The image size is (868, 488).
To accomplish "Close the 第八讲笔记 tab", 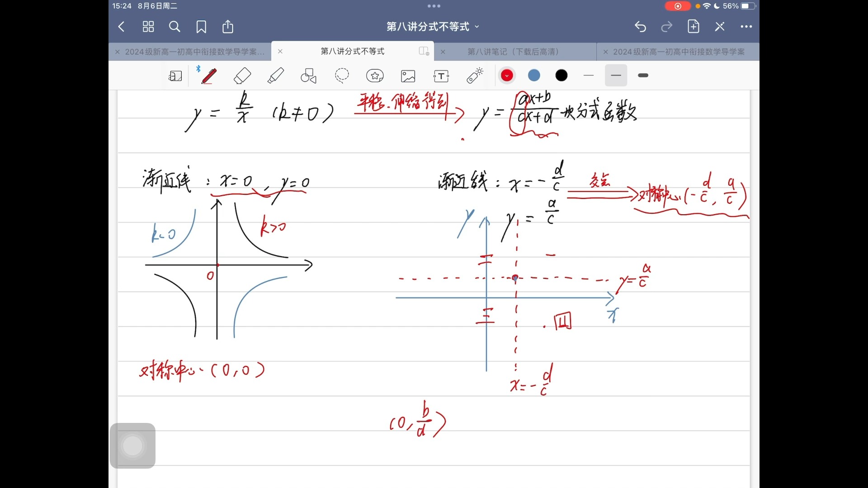I will (443, 52).
